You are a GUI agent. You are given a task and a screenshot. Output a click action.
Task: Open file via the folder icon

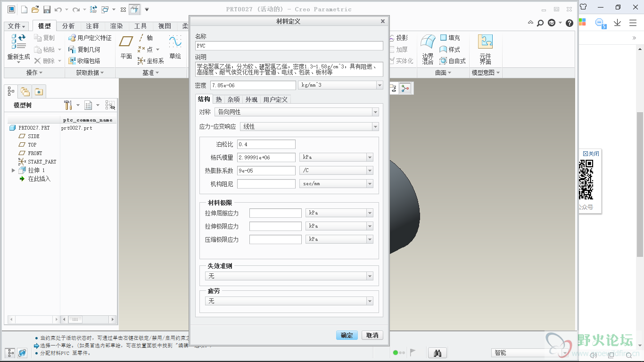click(35, 9)
